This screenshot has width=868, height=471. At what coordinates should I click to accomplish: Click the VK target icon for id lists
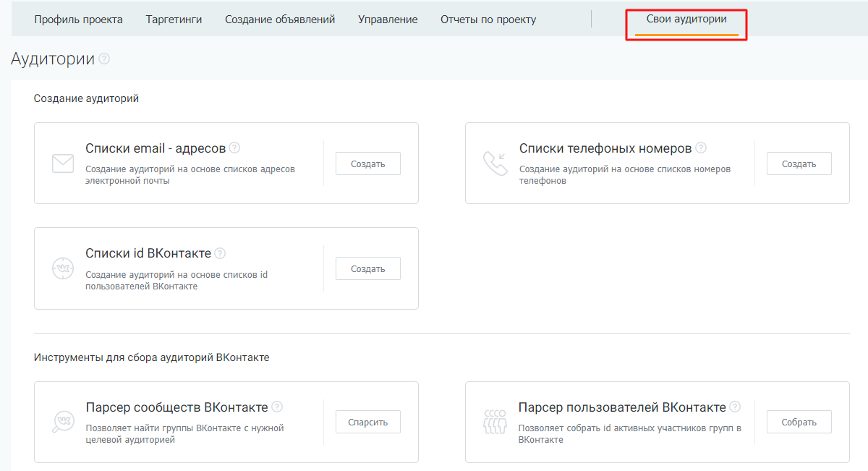coord(63,268)
